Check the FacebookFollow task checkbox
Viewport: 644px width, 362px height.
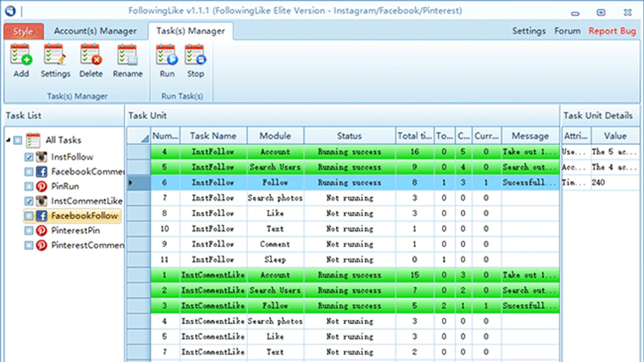point(29,216)
